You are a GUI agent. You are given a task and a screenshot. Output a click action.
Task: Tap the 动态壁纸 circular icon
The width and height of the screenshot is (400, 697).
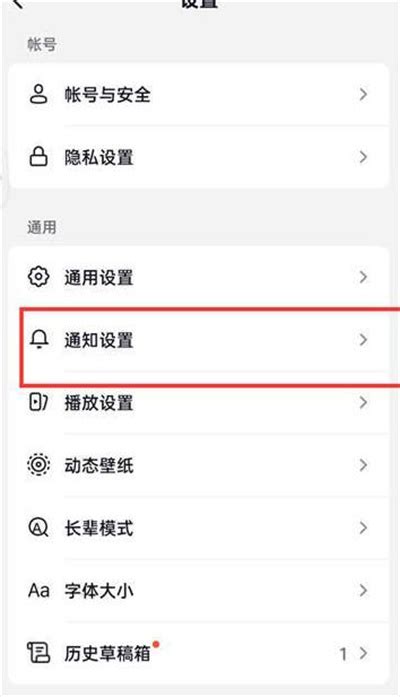[39, 465]
